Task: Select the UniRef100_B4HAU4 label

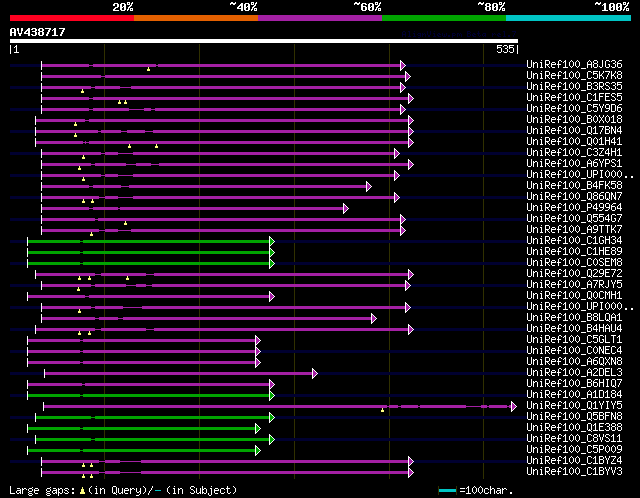Action: coord(574,329)
